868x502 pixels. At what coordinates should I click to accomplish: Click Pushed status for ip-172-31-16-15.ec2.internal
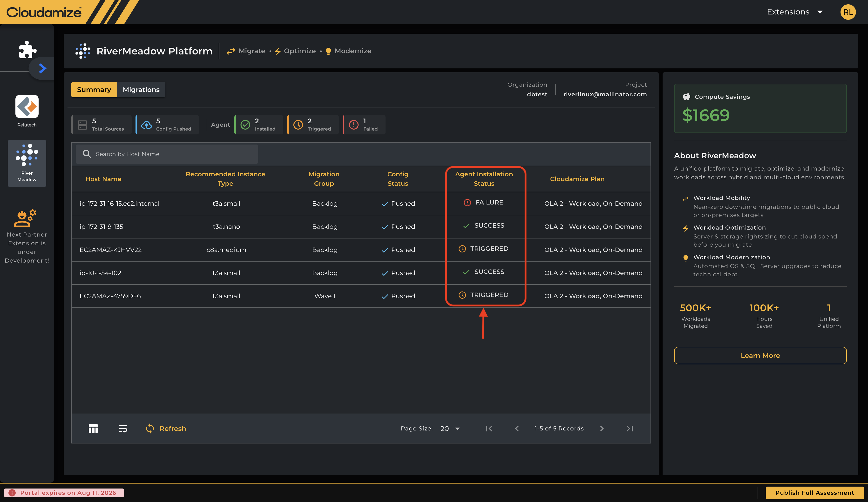(398, 204)
